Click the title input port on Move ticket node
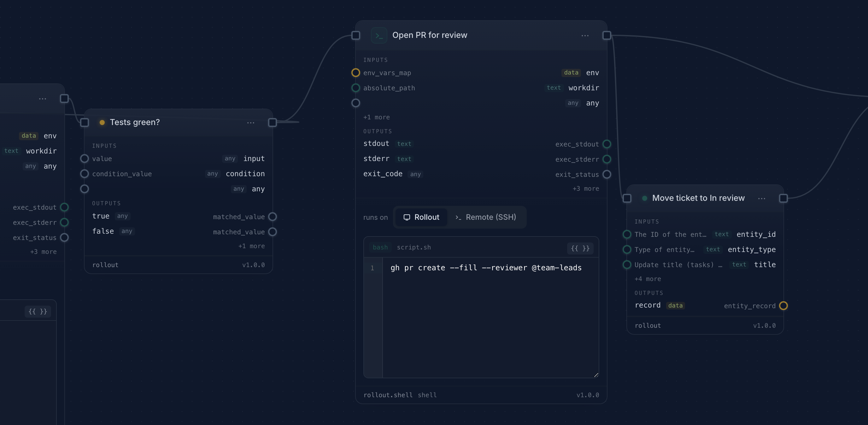This screenshot has width=868, height=425. tap(627, 265)
